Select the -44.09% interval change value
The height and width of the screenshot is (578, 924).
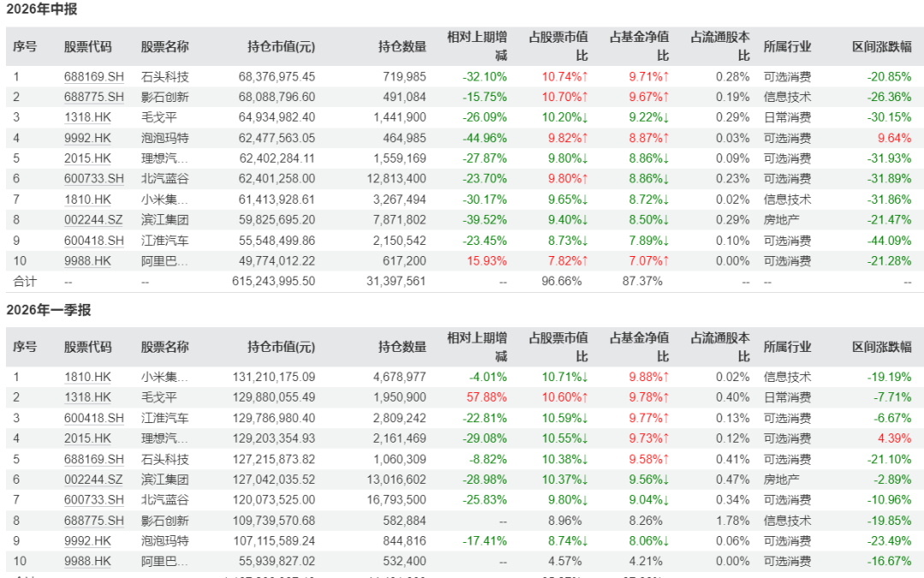click(x=889, y=241)
